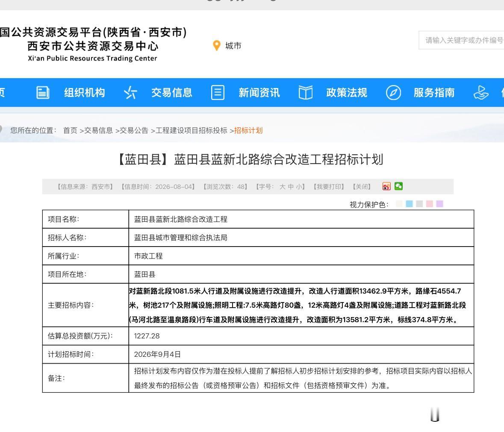Click the orange location pin icon

(217, 46)
